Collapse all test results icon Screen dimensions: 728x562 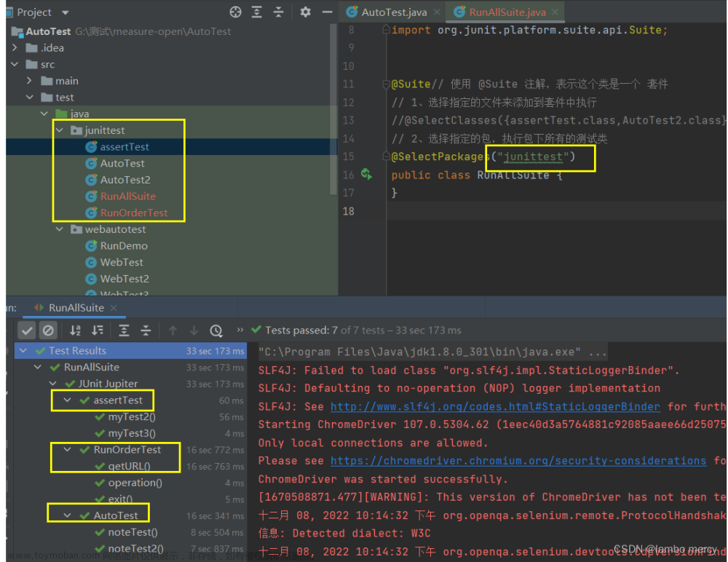click(x=146, y=331)
